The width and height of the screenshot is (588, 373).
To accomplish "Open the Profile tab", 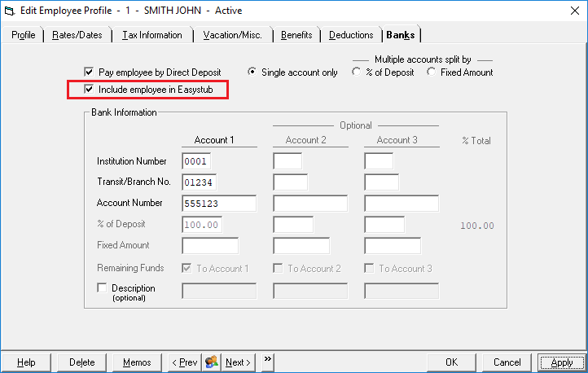I will click(24, 35).
